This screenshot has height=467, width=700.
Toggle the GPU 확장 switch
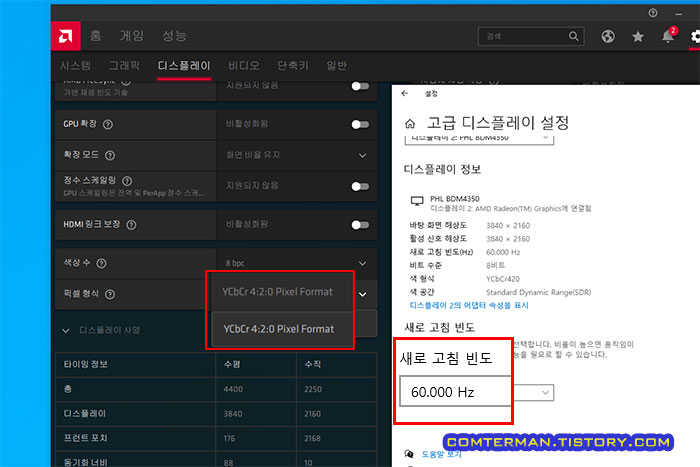[360, 124]
